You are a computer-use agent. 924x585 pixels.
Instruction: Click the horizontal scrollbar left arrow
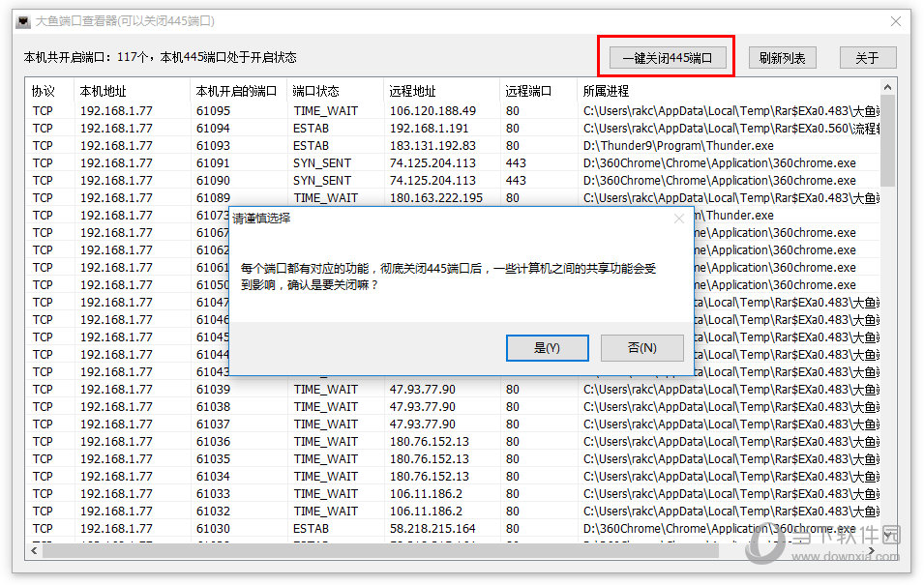pos(34,551)
